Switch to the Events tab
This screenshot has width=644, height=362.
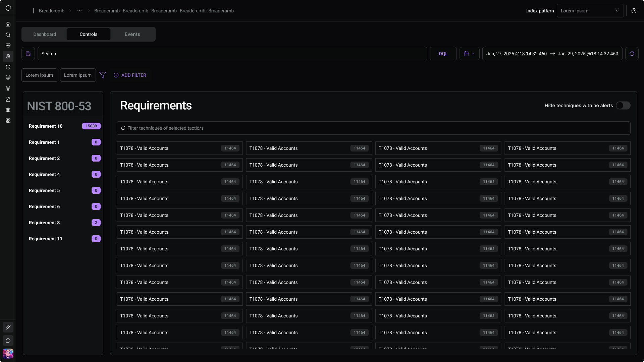(x=132, y=34)
